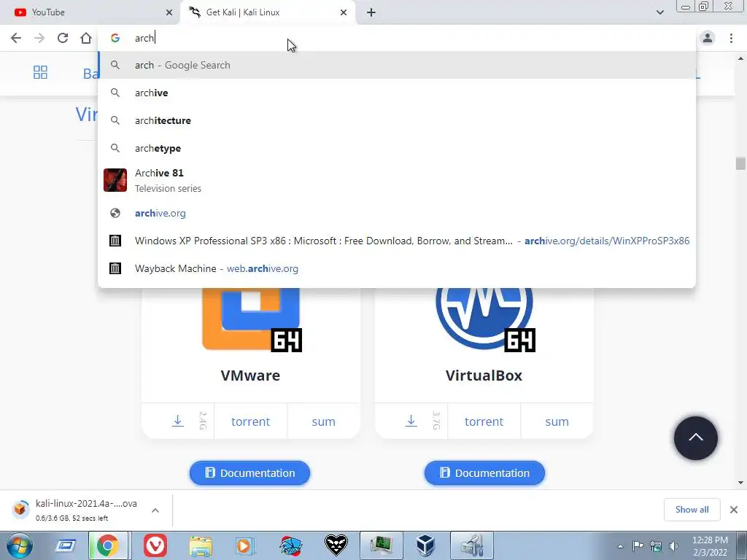Download the VMware image via download arrow
This screenshot has height=560, width=747.
click(178, 421)
